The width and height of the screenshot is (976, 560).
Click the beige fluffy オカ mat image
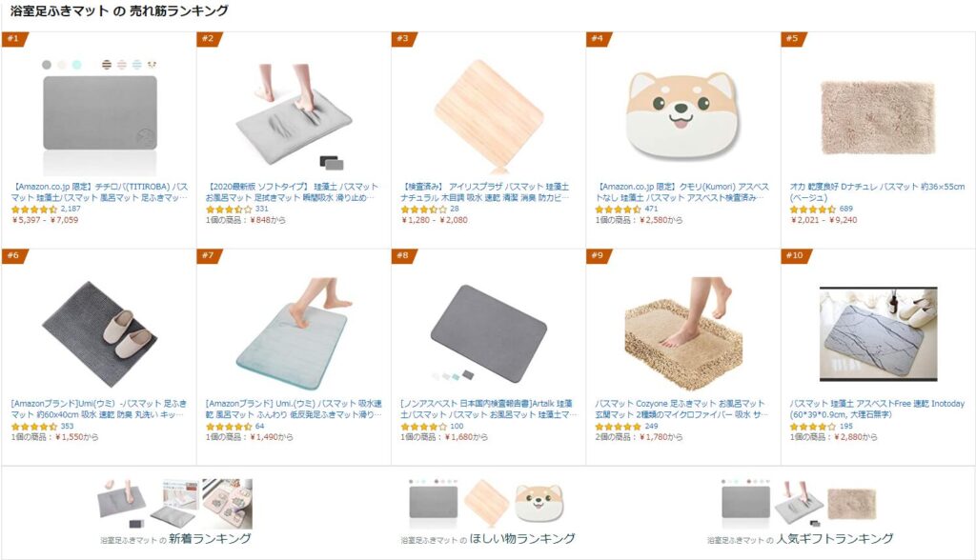pos(878,117)
